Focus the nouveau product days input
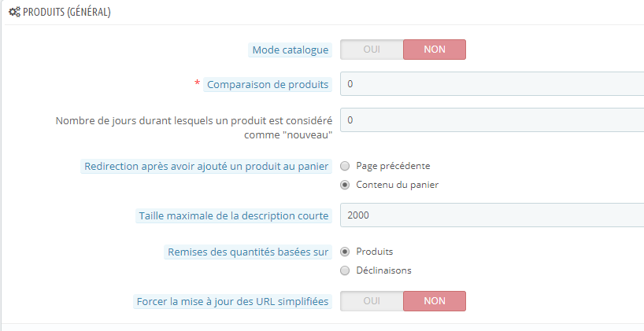The height and width of the screenshot is (331, 644). click(x=492, y=120)
